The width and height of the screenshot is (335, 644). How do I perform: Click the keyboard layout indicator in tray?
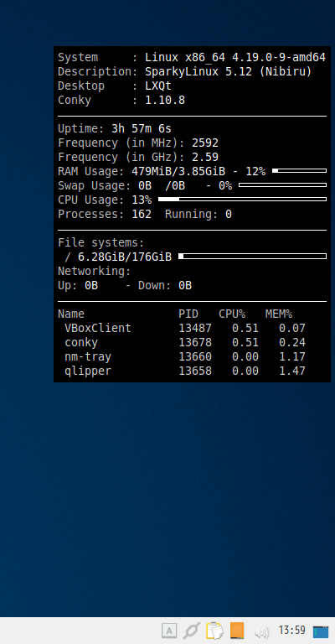[x=169, y=631]
